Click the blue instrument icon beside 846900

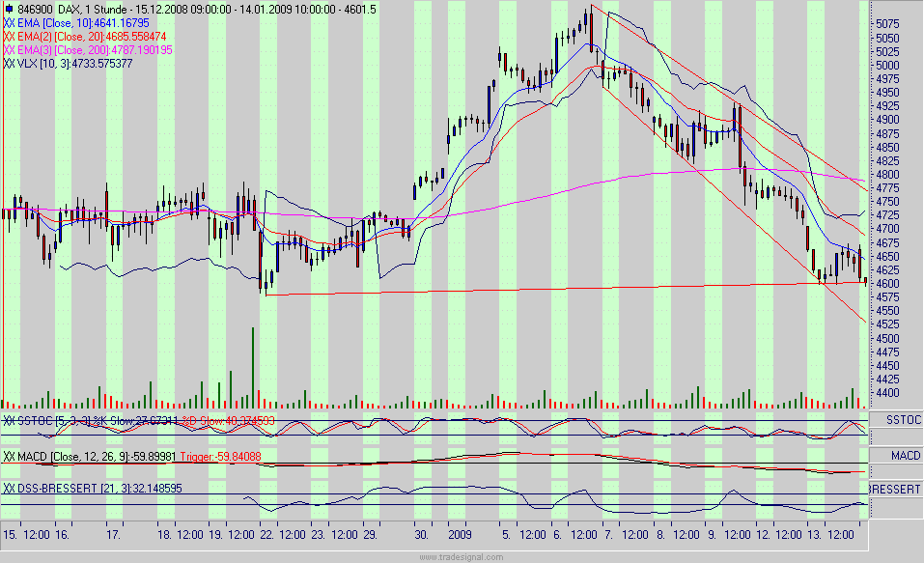coord(9,9)
